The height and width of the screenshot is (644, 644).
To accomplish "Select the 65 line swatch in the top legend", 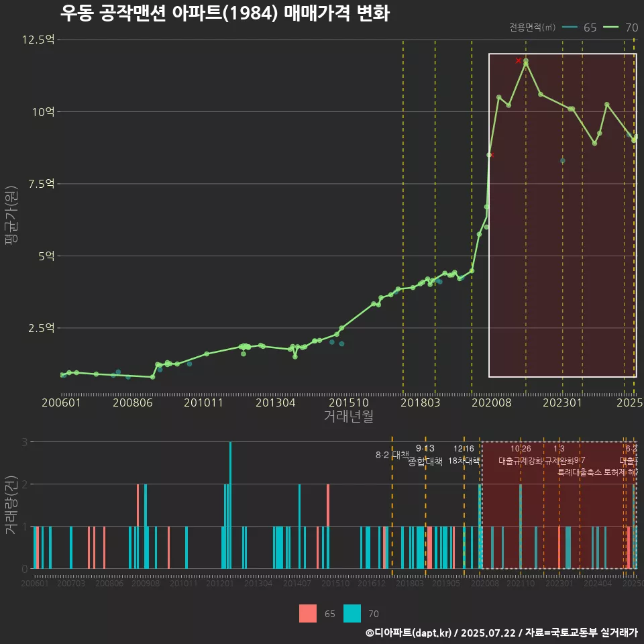I will (570, 28).
